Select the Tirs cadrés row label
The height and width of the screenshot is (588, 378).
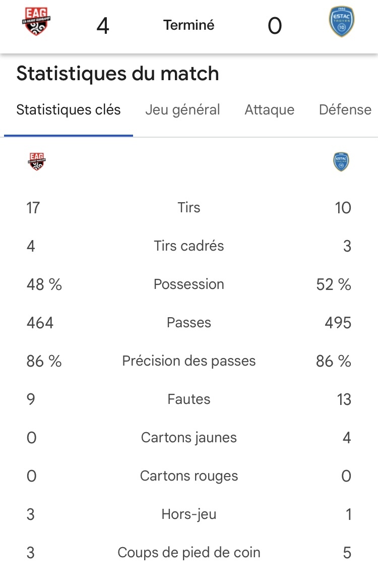tap(189, 246)
